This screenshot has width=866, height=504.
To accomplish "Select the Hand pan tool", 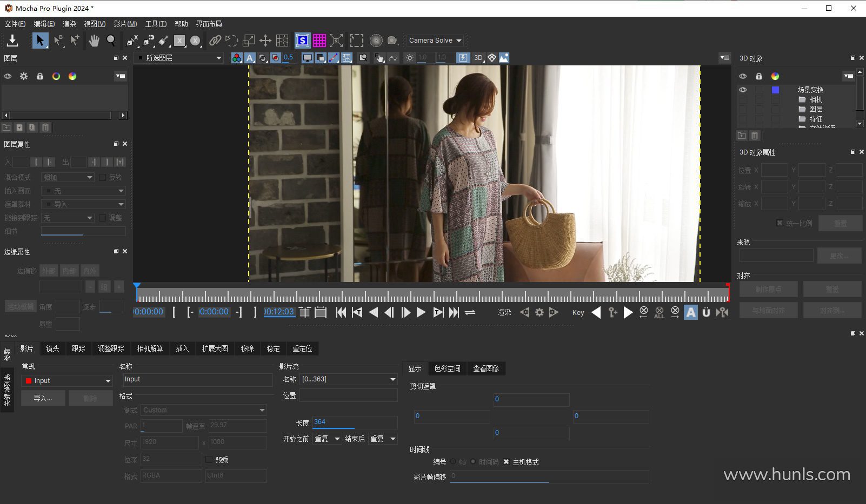I will click(x=94, y=41).
